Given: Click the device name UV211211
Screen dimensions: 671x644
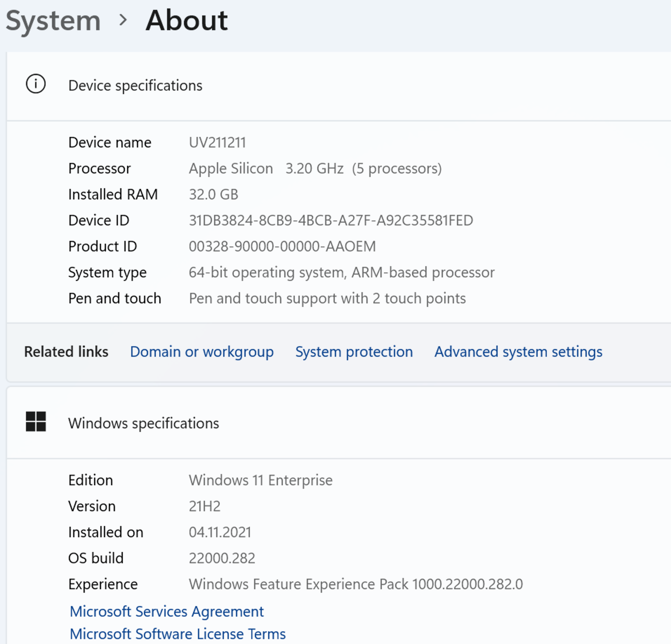Looking at the screenshot, I should [217, 143].
